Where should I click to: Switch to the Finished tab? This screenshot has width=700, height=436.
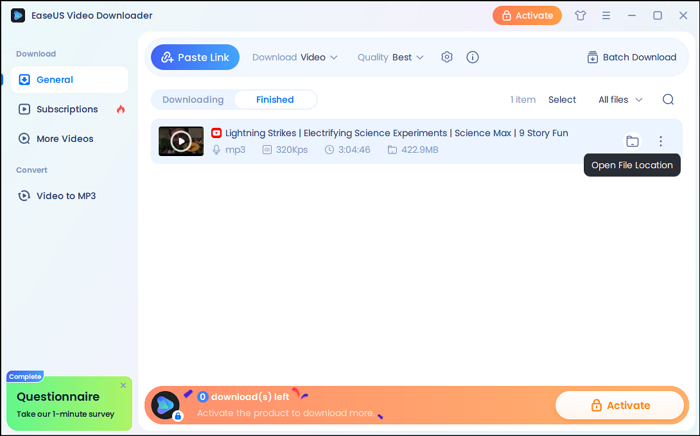click(x=275, y=100)
